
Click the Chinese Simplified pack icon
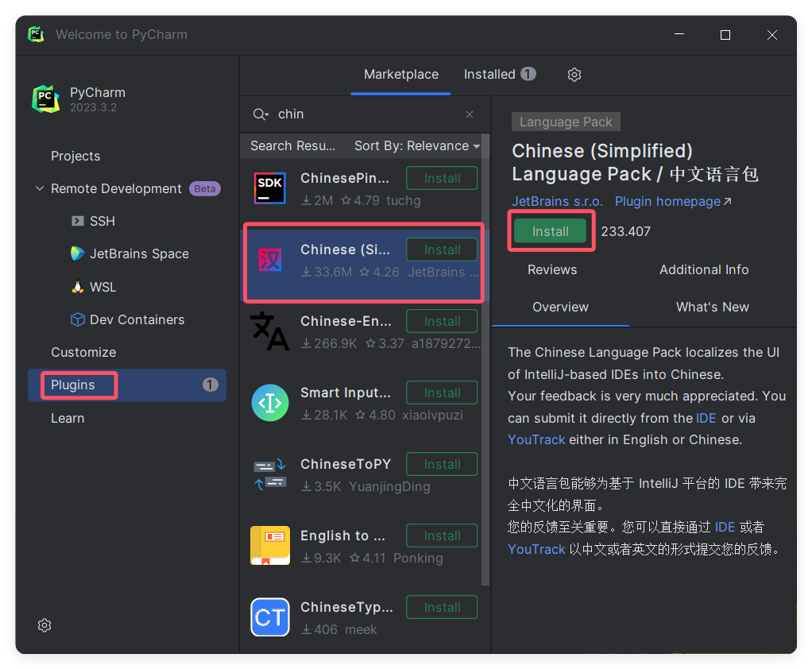click(x=270, y=260)
